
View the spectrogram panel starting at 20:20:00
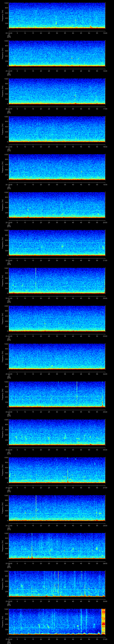point(57,243)
